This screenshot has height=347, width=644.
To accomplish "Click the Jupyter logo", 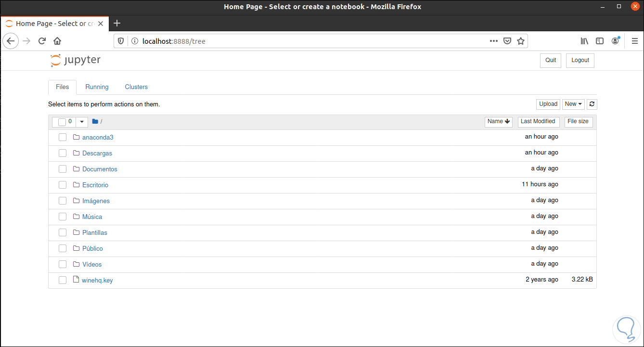I will [76, 60].
